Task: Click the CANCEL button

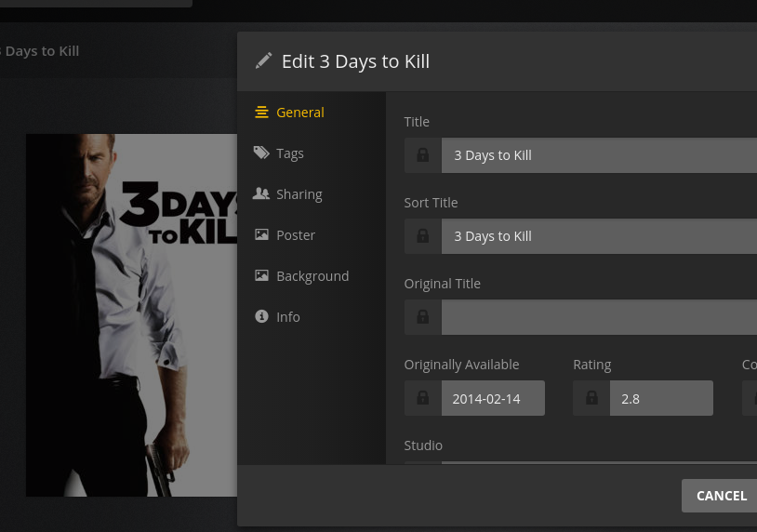Action: coord(720,496)
